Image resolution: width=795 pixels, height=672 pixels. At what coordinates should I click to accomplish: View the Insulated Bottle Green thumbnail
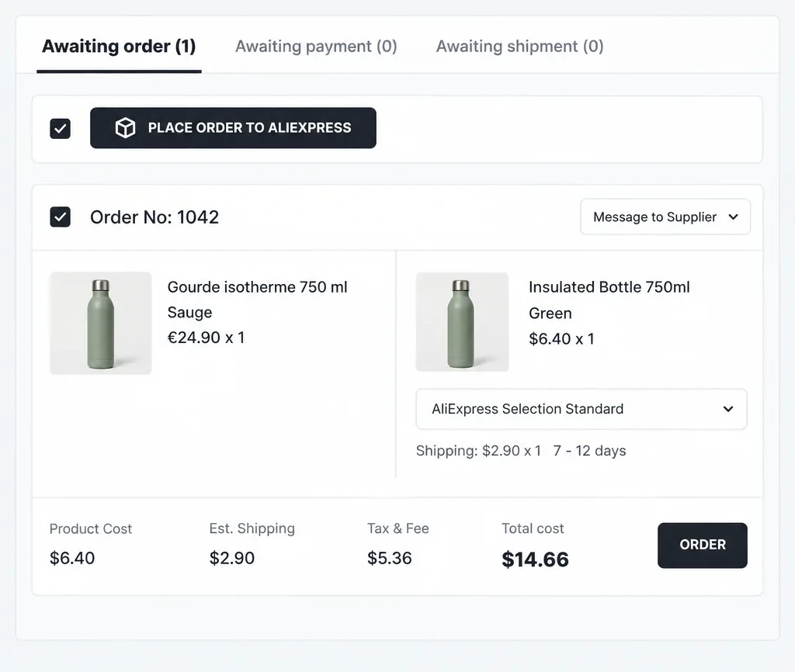click(463, 322)
